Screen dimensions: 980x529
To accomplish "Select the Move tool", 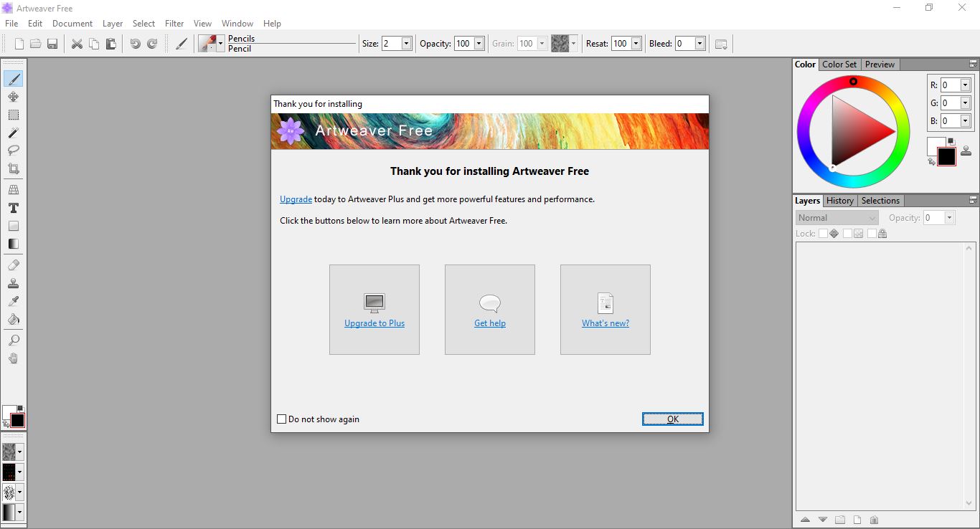I will pos(13,97).
